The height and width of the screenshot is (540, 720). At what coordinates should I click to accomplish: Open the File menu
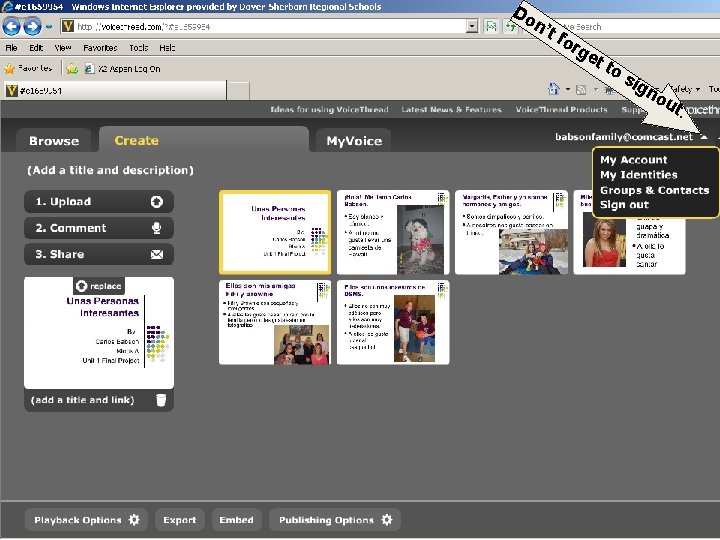pyautogui.click(x=11, y=48)
